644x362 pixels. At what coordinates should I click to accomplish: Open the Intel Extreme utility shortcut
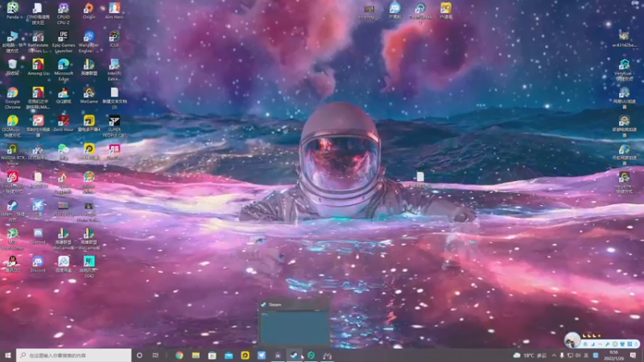coord(114,70)
